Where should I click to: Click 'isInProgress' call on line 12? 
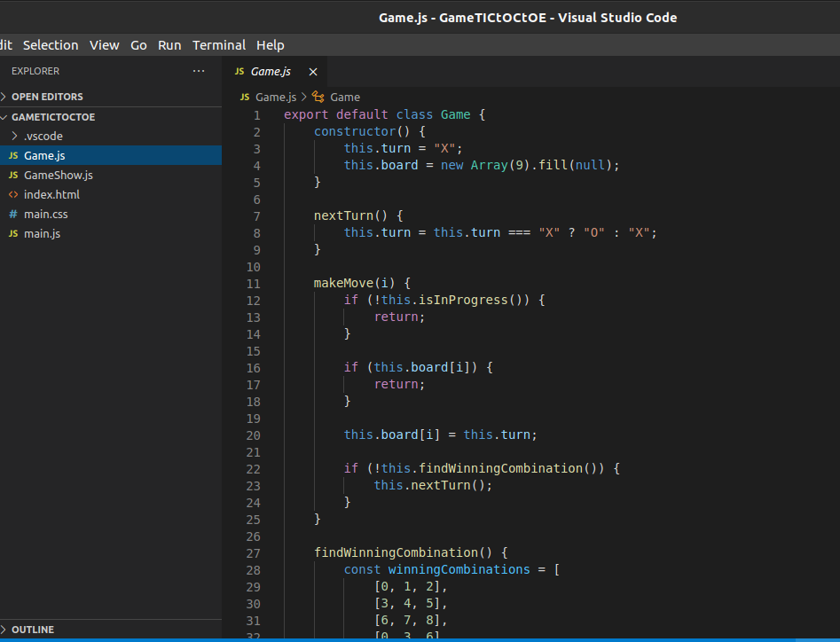[463, 300]
